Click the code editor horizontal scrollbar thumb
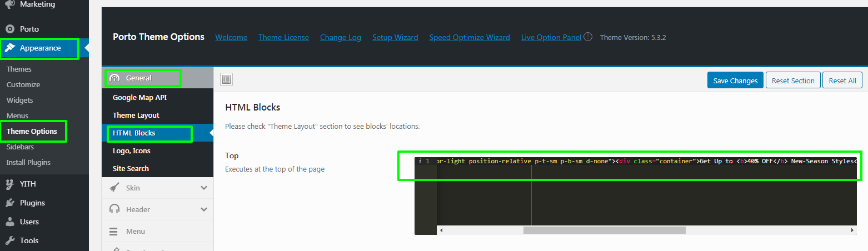 point(605,230)
